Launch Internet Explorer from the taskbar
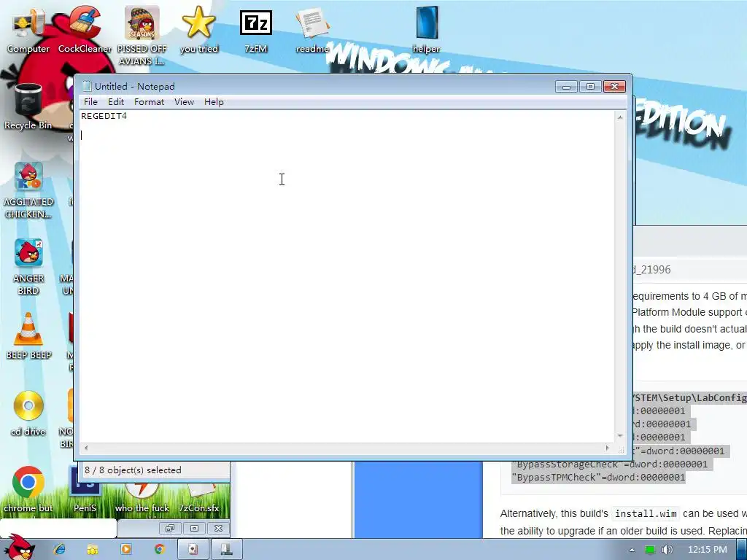Screen dimensions: 747x560 point(60,549)
